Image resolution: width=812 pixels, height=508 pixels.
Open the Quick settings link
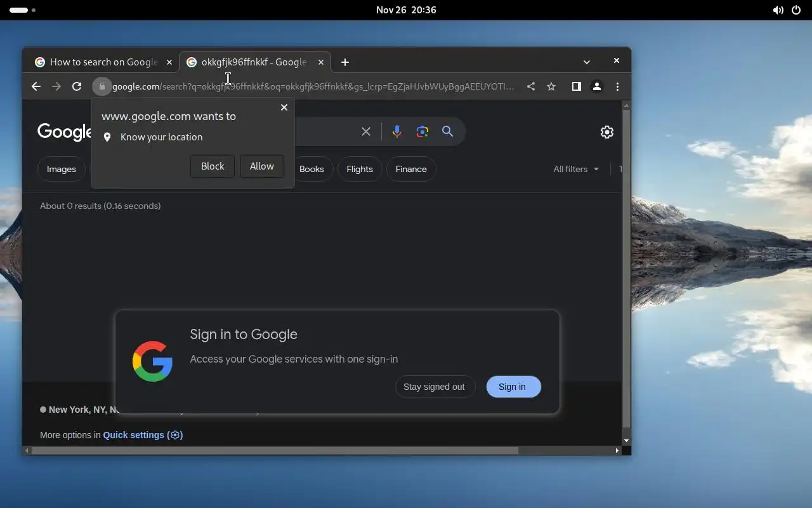tap(143, 435)
